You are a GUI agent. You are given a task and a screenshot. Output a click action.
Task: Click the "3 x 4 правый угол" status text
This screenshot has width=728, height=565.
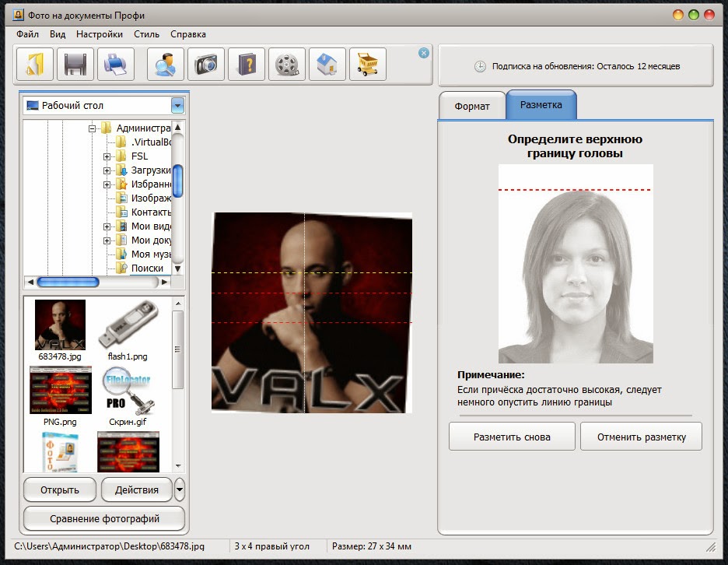[x=271, y=546]
